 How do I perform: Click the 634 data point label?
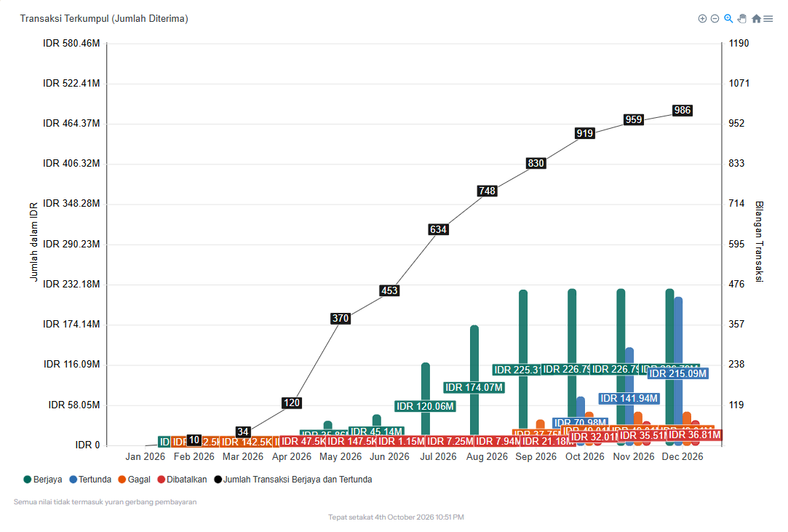(x=438, y=229)
